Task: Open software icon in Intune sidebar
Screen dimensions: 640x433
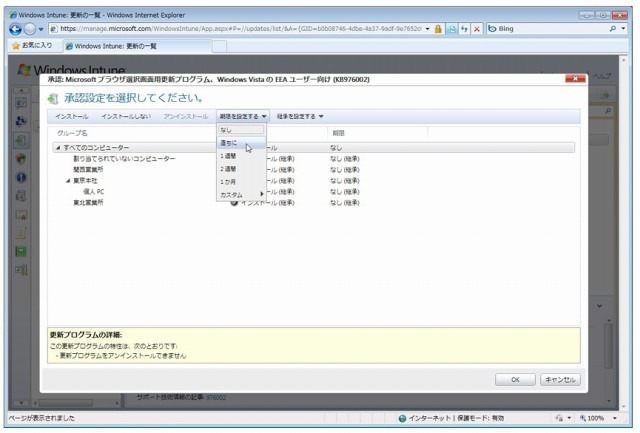Action: (x=21, y=196)
